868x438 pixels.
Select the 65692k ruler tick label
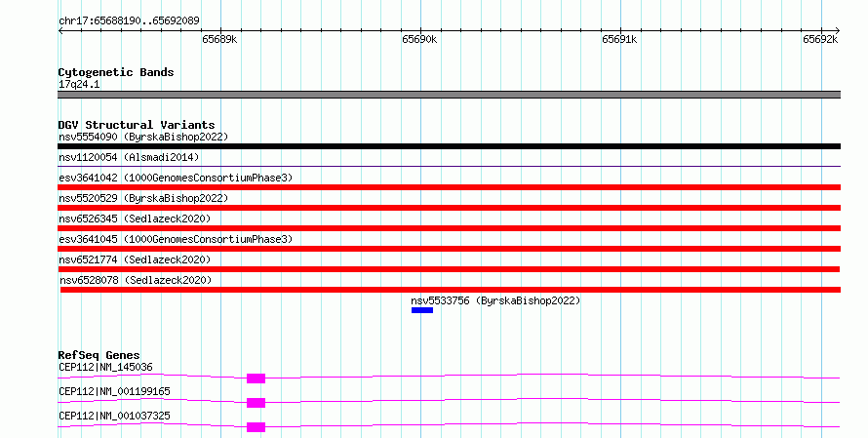click(x=820, y=39)
